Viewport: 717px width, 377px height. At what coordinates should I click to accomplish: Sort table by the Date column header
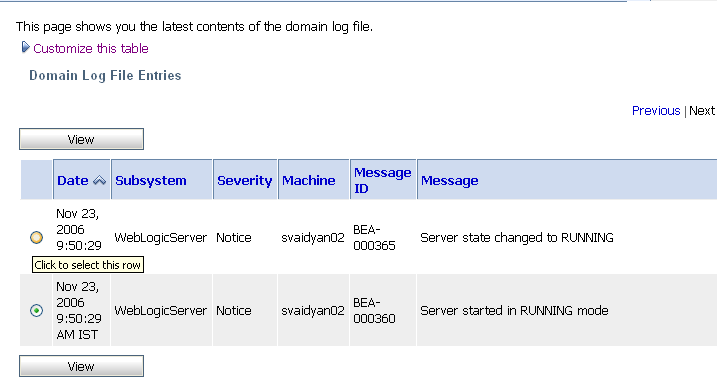click(73, 181)
